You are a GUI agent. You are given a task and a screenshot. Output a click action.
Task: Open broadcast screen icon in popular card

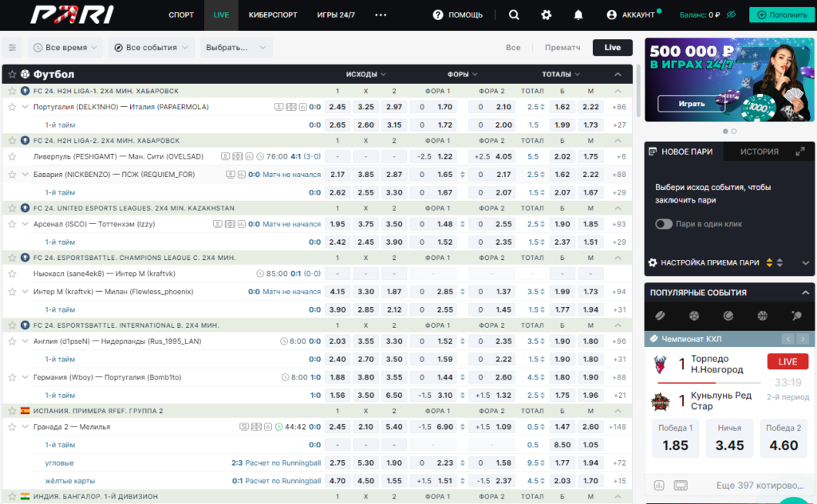tap(681, 485)
